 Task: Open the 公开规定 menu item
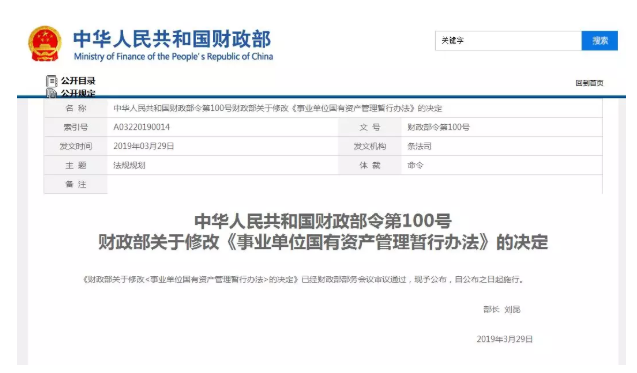78,93
